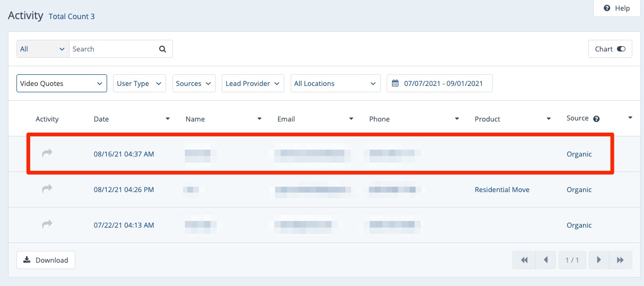644x286 pixels.
Task: Click share arrow icon for 07/22/21 row
Action: click(47, 224)
